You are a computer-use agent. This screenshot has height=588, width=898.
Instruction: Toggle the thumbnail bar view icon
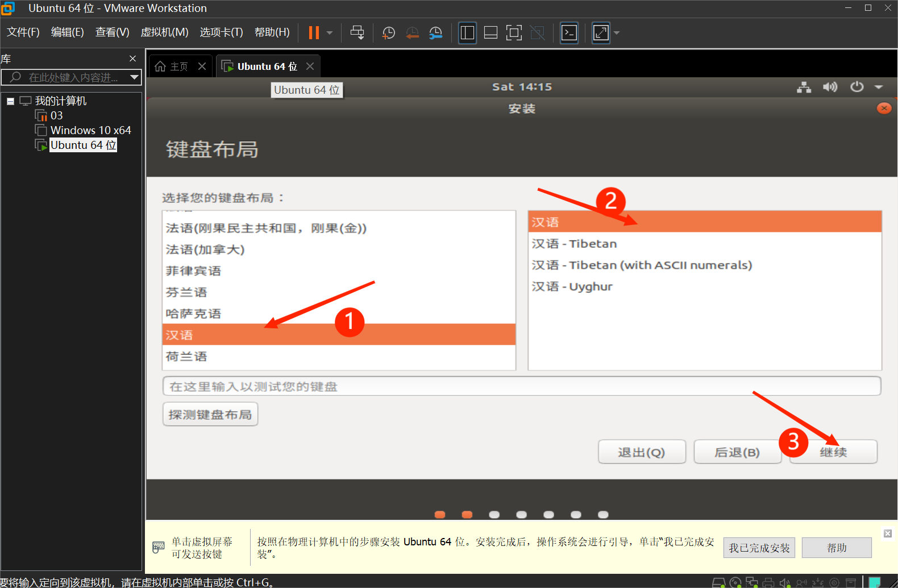[x=490, y=33]
